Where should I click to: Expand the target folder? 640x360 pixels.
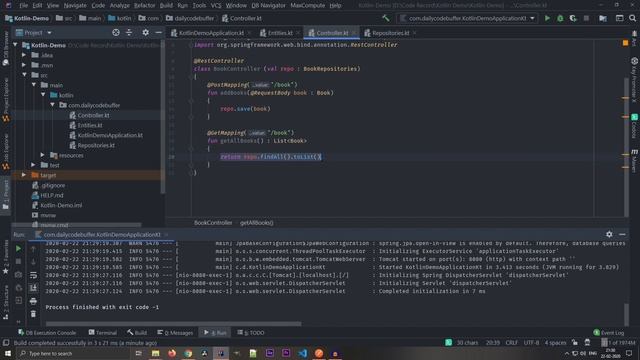coord(24,175)
